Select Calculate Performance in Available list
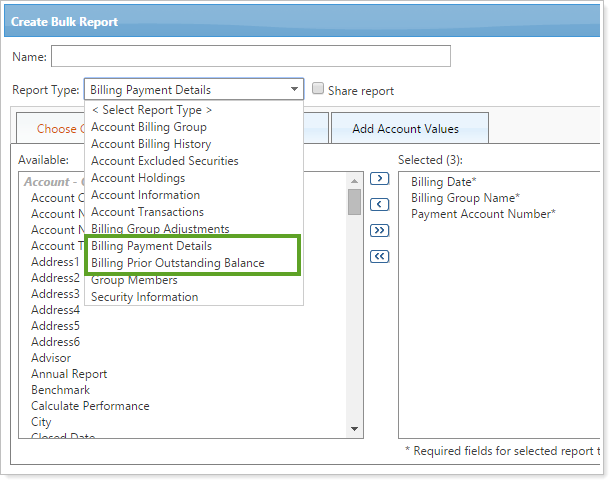 90,406
